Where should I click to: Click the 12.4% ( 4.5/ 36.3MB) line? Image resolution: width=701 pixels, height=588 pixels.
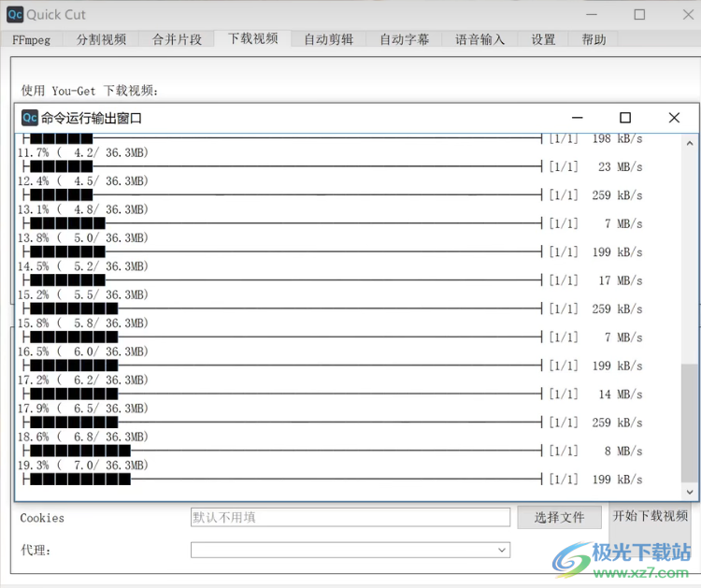click(82, 181)
